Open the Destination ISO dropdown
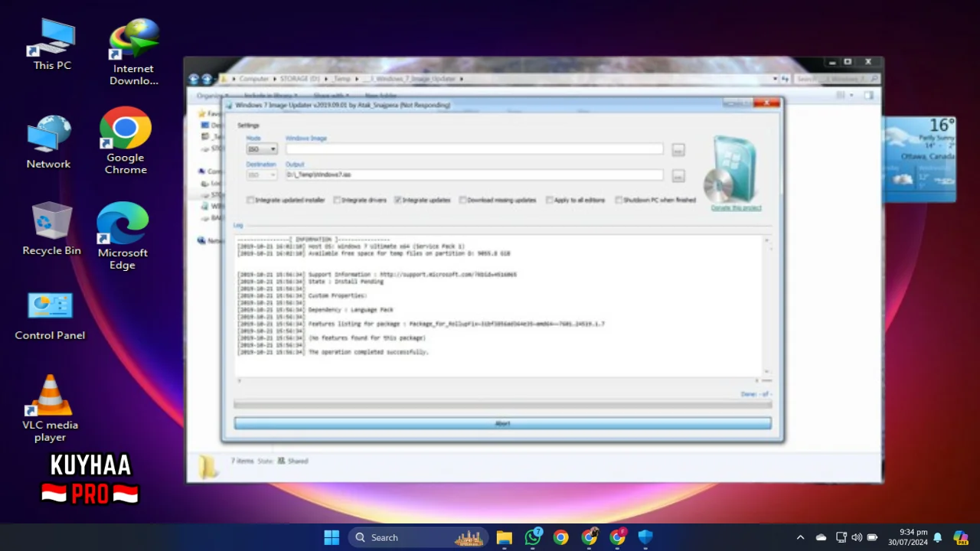Screen dimensions: 980x551 point(261,175)
